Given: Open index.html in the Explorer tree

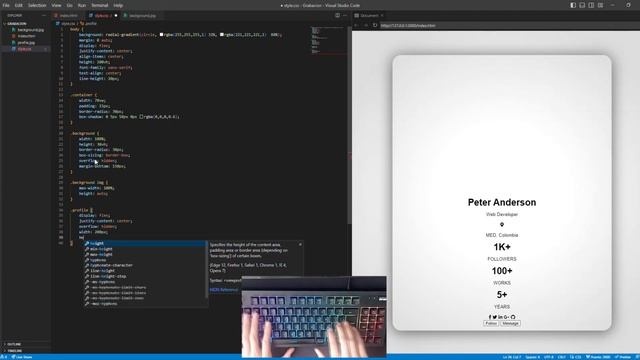Looking at the screenshot, I should click(x=27, y=36).
